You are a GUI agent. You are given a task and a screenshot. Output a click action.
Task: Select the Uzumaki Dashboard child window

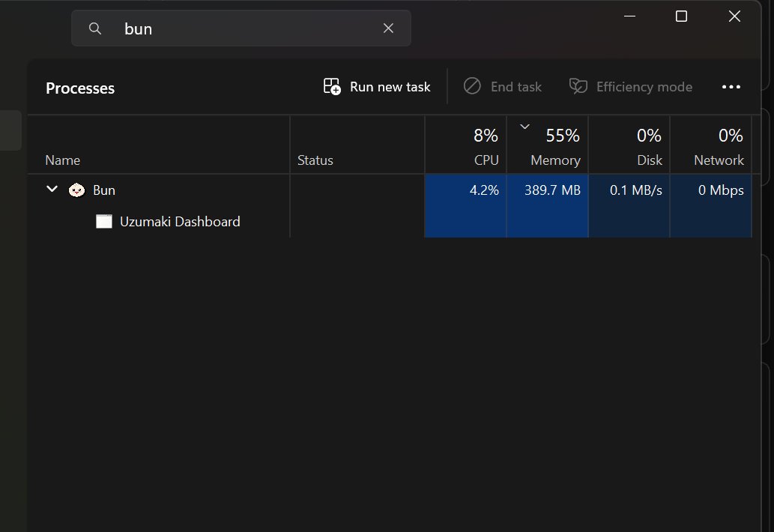coord(180,222)
